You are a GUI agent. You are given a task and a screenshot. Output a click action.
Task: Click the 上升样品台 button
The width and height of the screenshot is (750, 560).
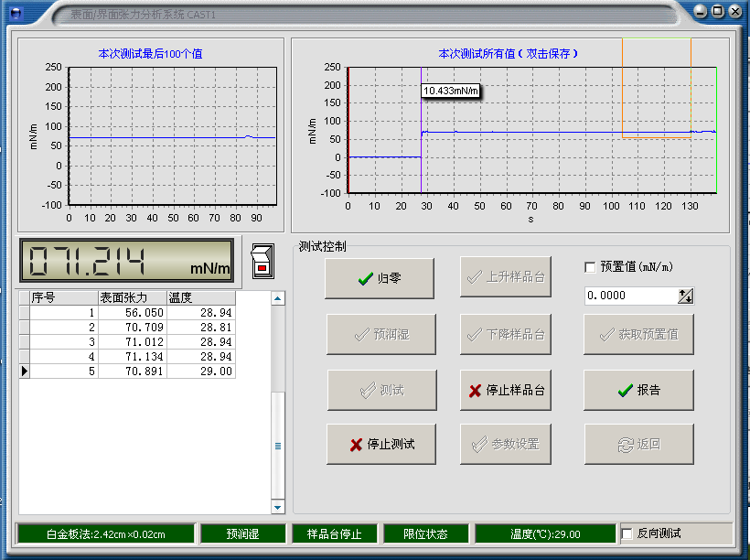[x=506, y=276]
